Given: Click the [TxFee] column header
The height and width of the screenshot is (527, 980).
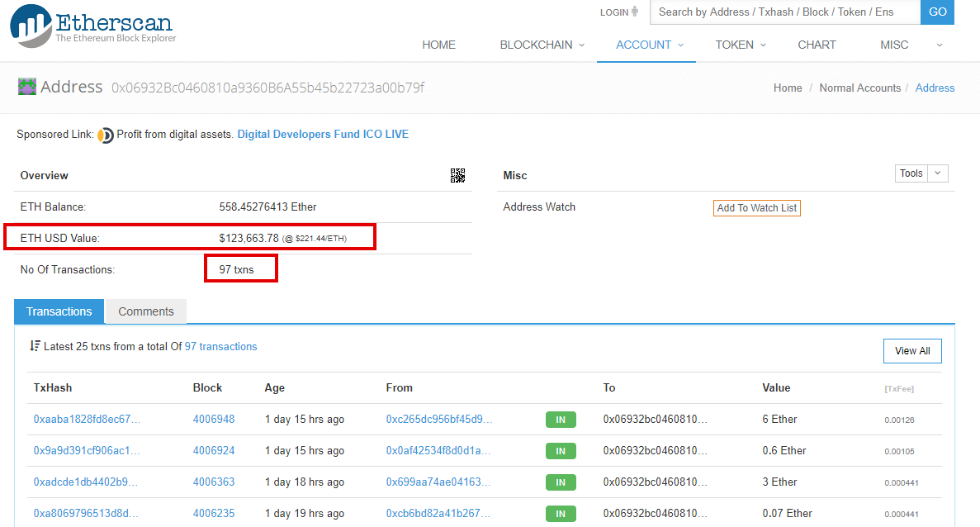Looking at the screenshot, I should click(x=899, y=389).
